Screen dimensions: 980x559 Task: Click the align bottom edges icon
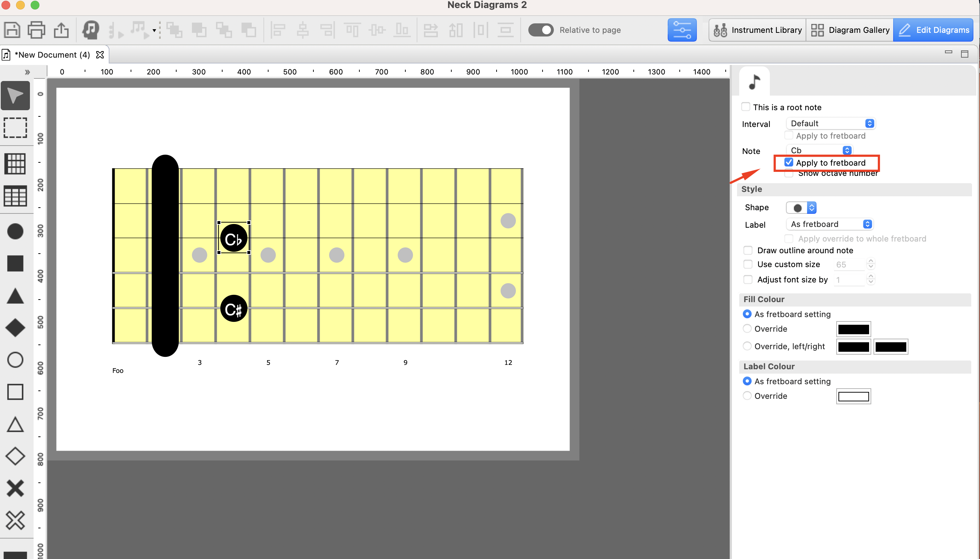402,30
